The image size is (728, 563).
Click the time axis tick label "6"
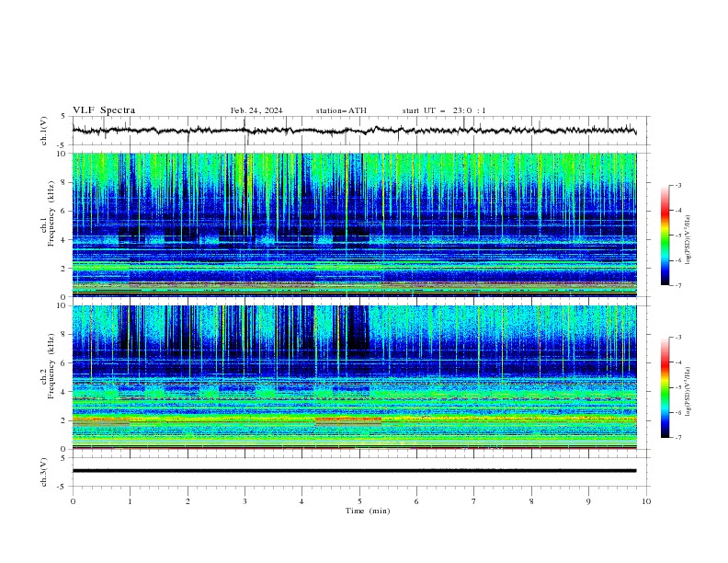[416, 501]
